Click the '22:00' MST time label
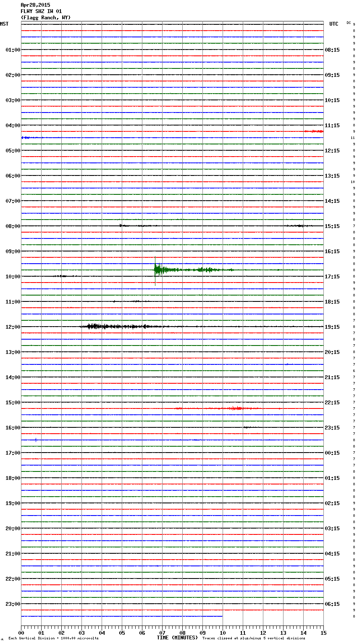The height and width of the screenshot is (644, 357). (x=13, y=579)
